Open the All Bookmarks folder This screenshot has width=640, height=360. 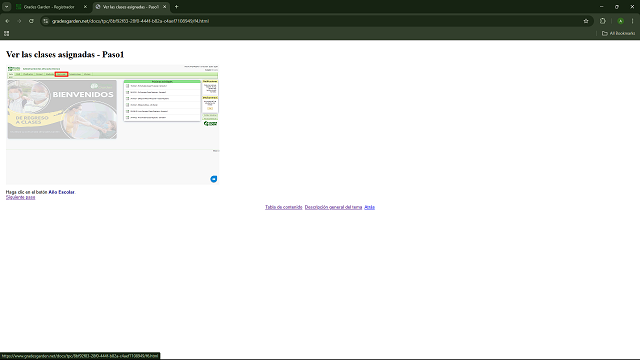click(618, 33)
